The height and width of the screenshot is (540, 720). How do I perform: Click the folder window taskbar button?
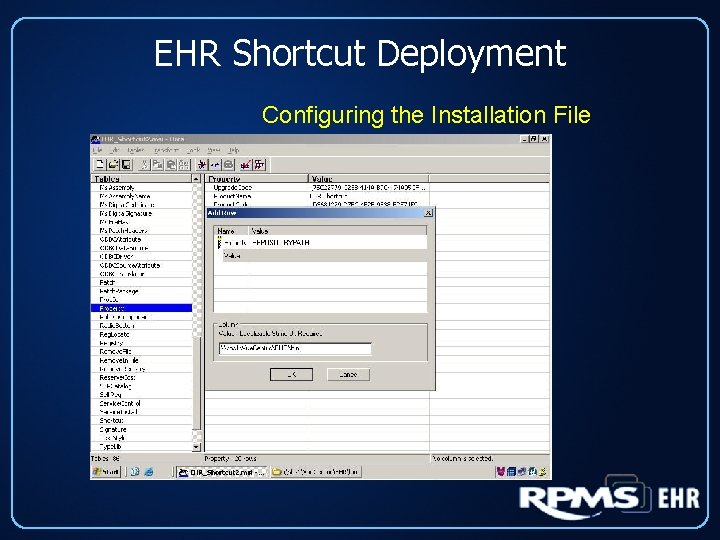point(316,472)
